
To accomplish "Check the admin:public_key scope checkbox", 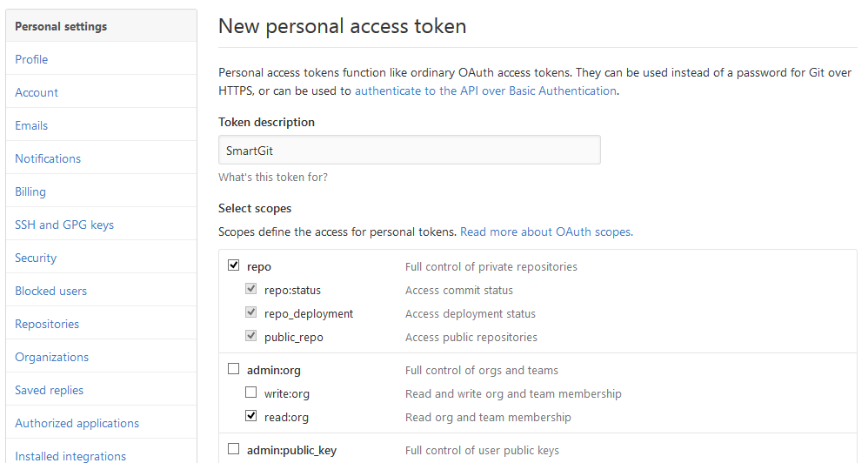I will (233, 450).
